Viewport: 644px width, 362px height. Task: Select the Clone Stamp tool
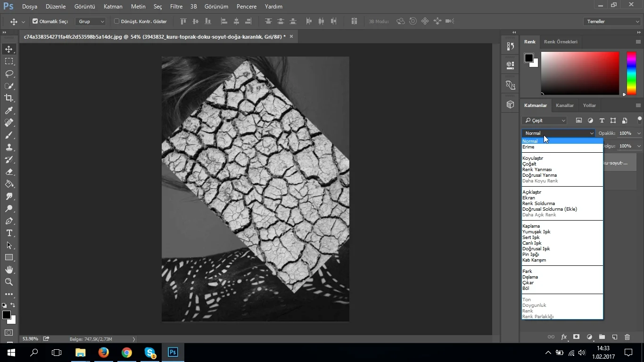(x=9, y=147)
